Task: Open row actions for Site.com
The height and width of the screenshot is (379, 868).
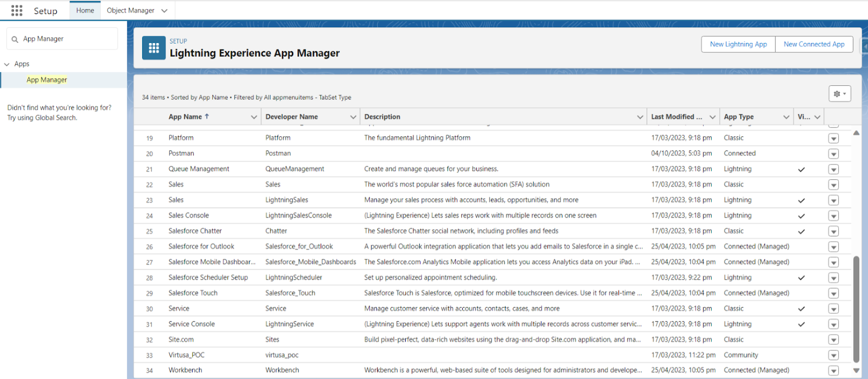Action: [x=834, y=340]
